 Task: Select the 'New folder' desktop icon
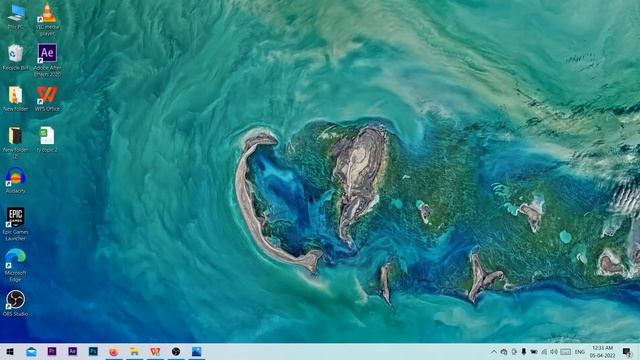(16, 98)
